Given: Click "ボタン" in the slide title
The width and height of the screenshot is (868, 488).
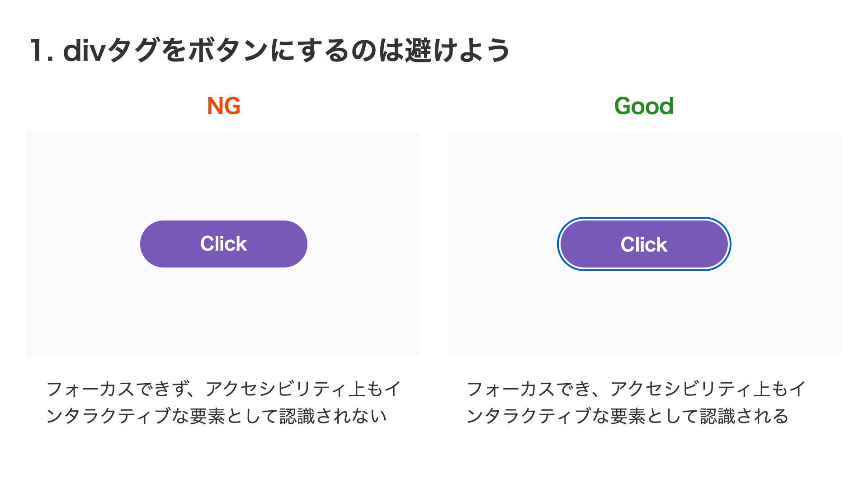Looking at the screenshot, I should point(228,50).
